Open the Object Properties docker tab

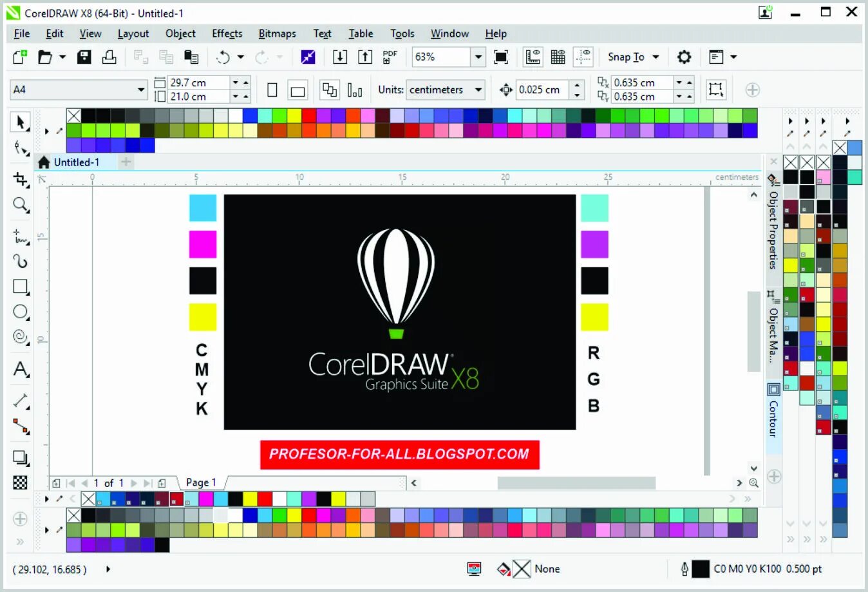tap(773, 223)
